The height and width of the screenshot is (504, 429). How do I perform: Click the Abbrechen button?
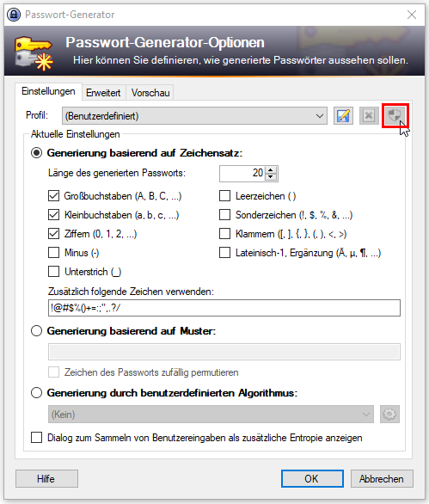click(x=382, y=478)
